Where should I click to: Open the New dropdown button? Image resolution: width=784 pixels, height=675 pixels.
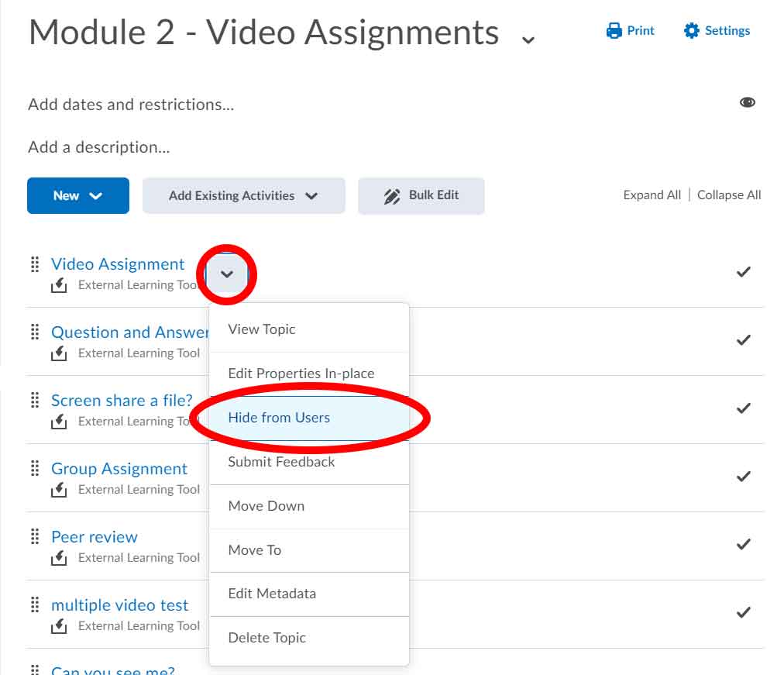coord(77,196)
